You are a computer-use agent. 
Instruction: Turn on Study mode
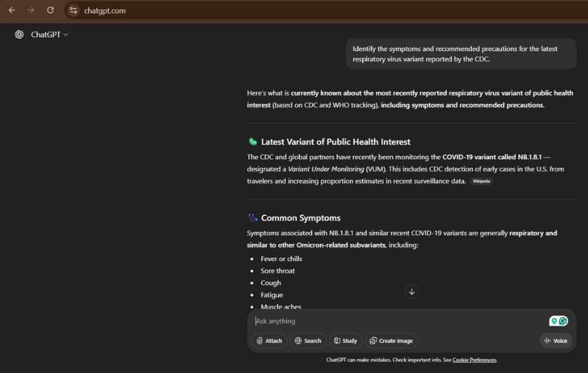click(345, 341)
